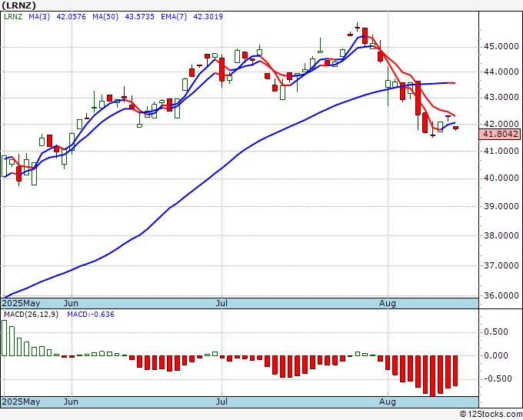Viewport: 523px width, 420px height.
Task: Click the MACD:-0.636 value readout
Action: pyautogui.click(x=91, y=315)
